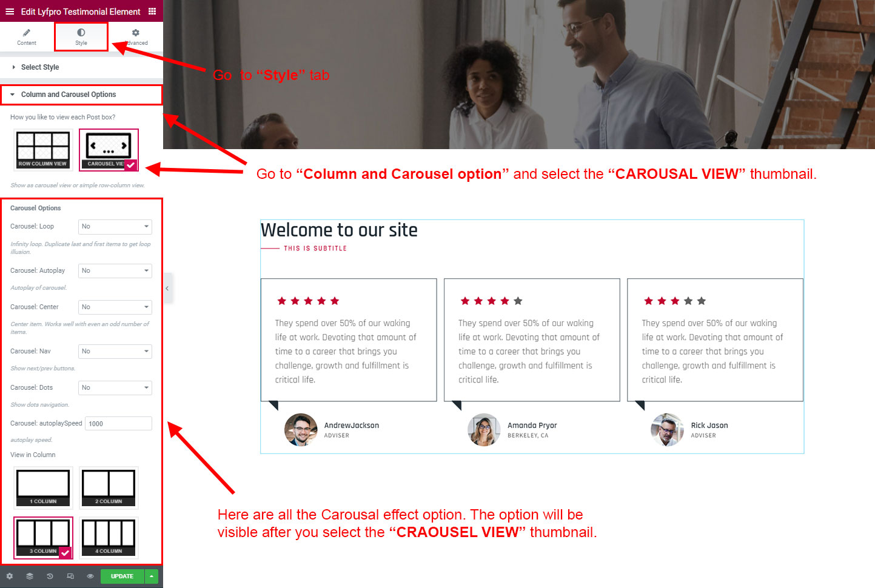Open the widgets grid icon in the header
The image size is (875, 588).
pyautogui.click(x=152, y=12)
